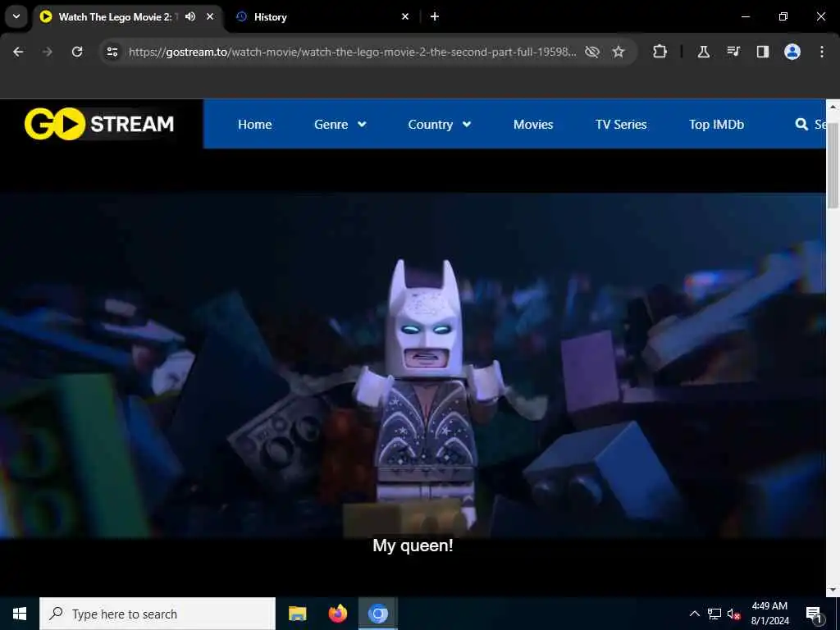Expand the Country dropdown menu
840x630 pixels.
[x=440, y=125]
